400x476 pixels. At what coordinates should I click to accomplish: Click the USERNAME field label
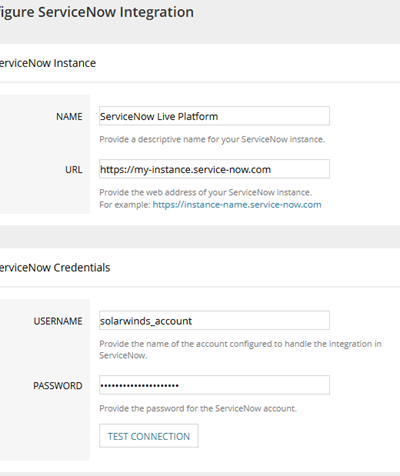[x=58, y=321]
